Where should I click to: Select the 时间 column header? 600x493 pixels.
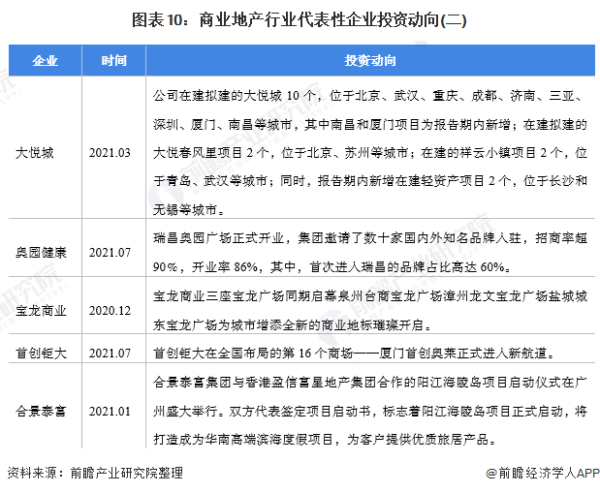point(113,60)
